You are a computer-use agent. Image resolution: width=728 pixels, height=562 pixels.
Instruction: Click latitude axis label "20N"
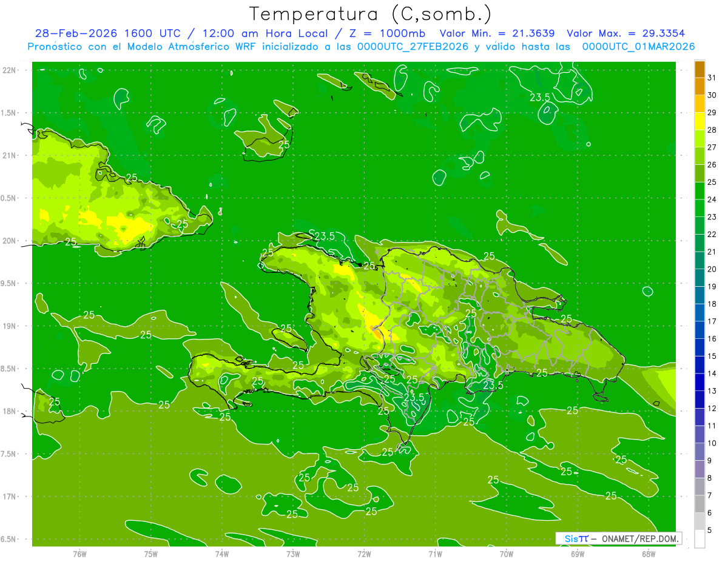[x=9, y=241]
